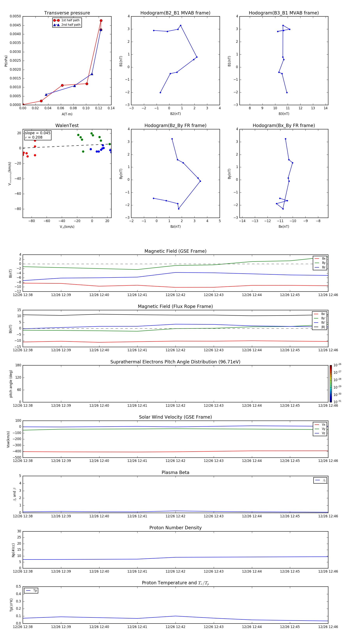The image size is (351, 644).
Task: Click the 'r = 0.208' annotation text
Action: [34, 137]
